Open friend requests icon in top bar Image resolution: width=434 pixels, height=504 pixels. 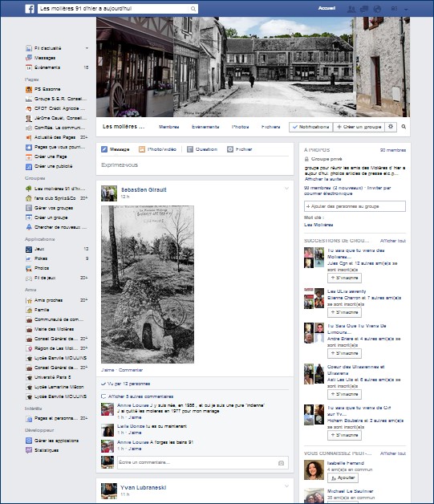tap(351, 9)
